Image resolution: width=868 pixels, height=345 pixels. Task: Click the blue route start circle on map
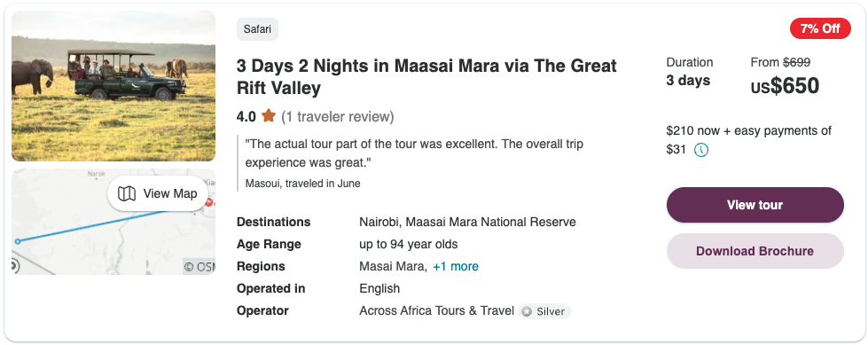pos(18,241)
